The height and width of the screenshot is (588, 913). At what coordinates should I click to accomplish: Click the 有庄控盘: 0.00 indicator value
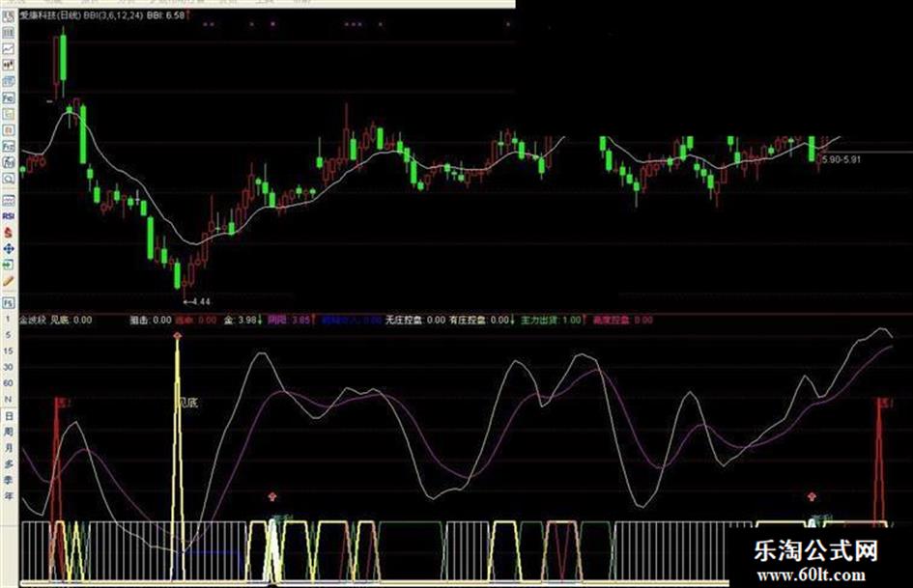(479, 320)
